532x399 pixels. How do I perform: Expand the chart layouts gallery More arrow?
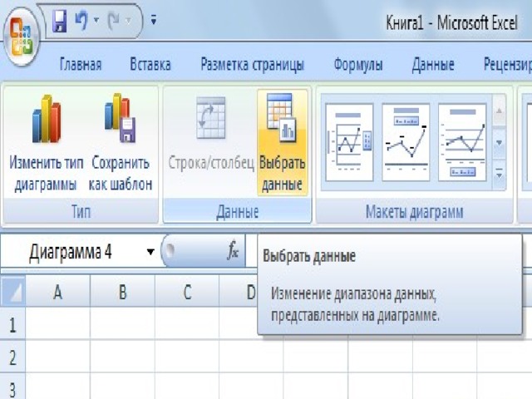tap(500, 174)
